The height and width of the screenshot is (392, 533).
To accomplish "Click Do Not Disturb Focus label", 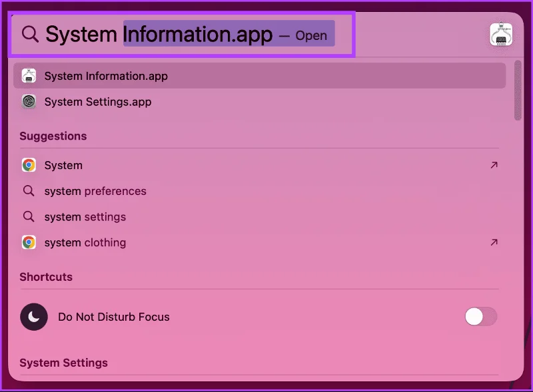I will click(114, 317).
